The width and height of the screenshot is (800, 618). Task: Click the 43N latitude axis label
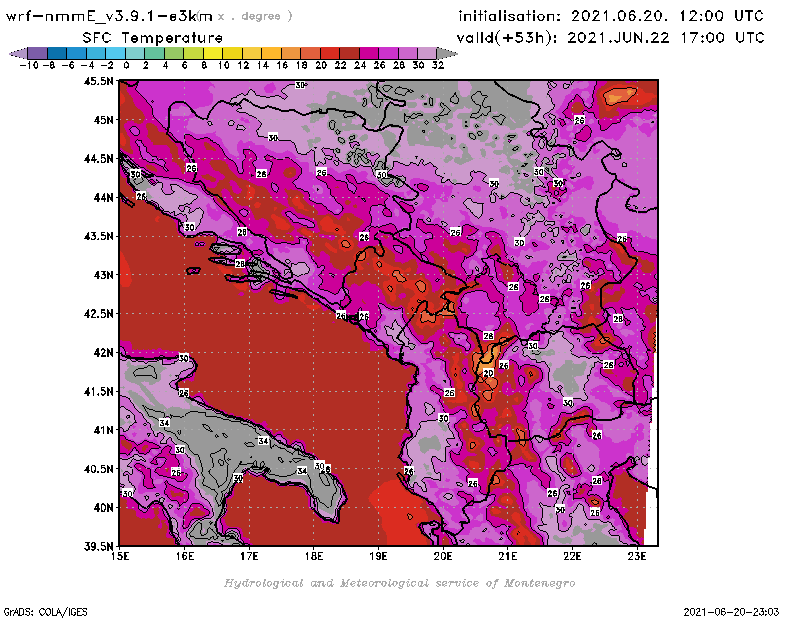point(103,275)
